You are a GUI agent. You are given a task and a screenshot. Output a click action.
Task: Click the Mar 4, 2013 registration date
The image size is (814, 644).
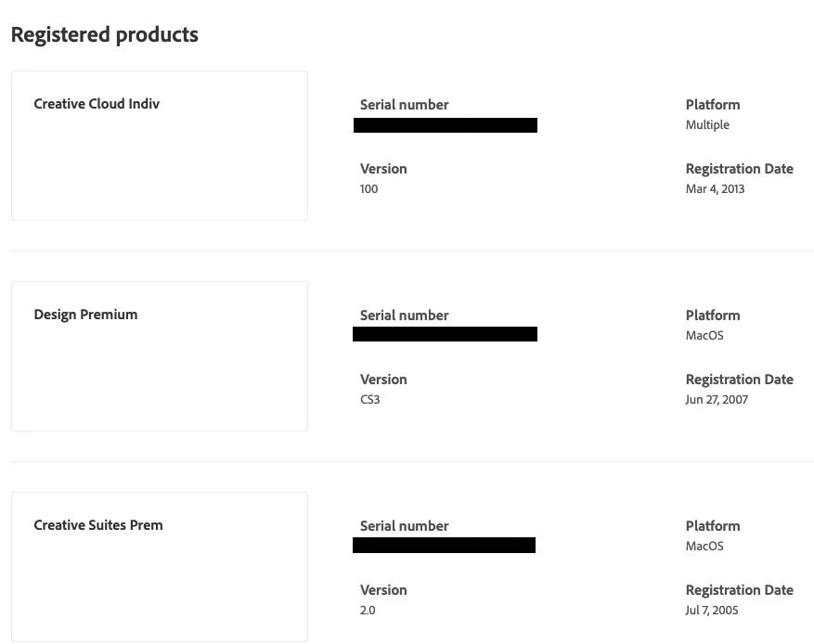pos(715,189)
